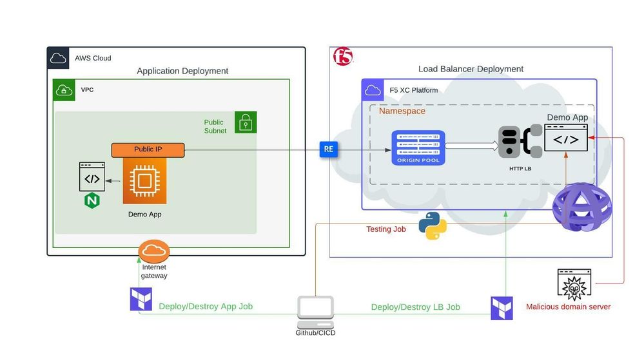This screenshot has width=644, height=353.
Task: Click the HTTP LB load balancer icon
Action: point(520,142)
